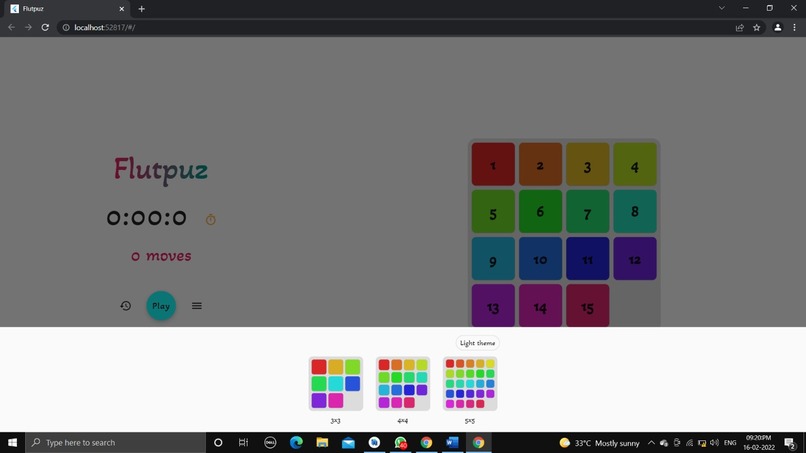Select the 3x3 puzzle thumbnail
The width and height of the screenshot is (806, 453).
(336, 384)
